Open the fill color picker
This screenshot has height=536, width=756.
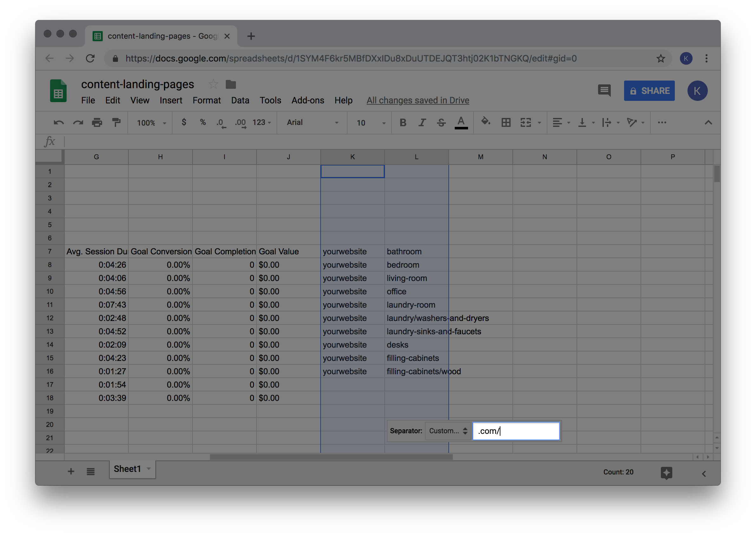tap(485, 122)
